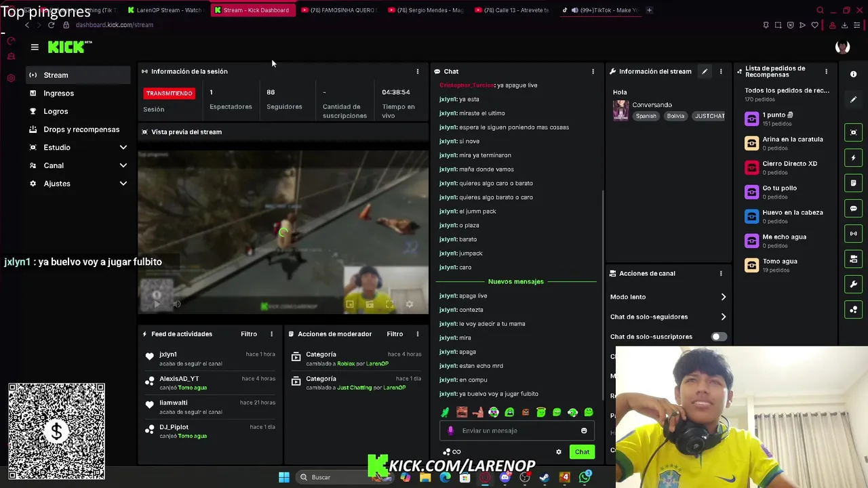The height and width of the screenshot is (488, 868).
Task: Click the info icon in right toolbar
Action: click(x=854, y=74)
